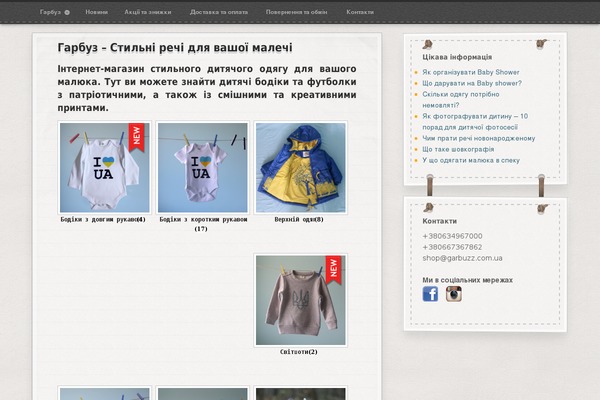This screenshot has height=400, width=600.
Task: Open Повернення та обмін menu item
Action: click(297, 12)
